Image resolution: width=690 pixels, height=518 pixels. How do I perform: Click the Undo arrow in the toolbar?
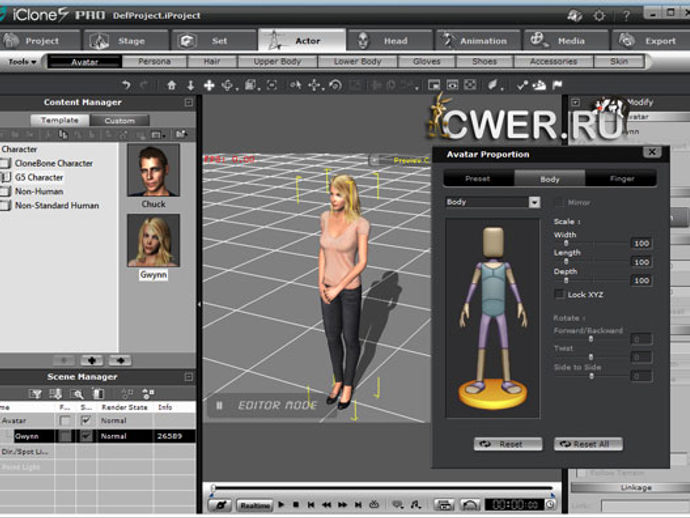point(126,85)
